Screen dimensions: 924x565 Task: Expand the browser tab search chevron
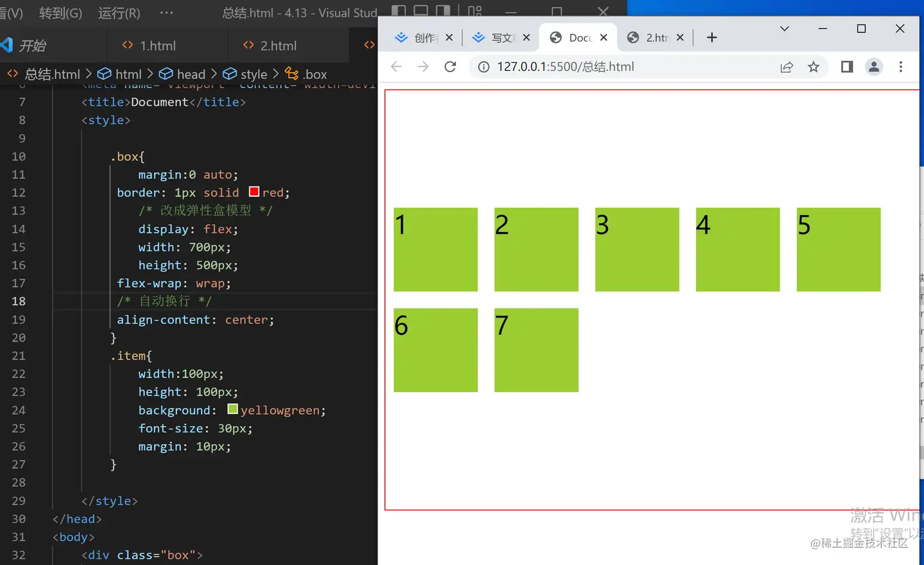785,28
